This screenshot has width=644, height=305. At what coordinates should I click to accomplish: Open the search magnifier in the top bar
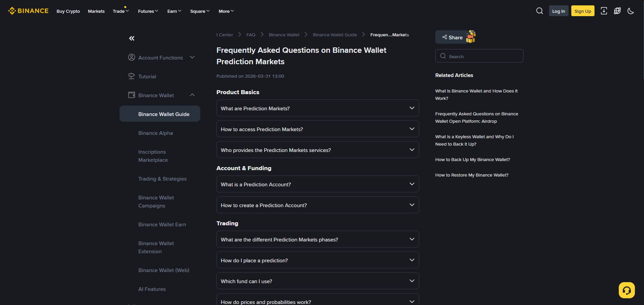tap(539, 10)
